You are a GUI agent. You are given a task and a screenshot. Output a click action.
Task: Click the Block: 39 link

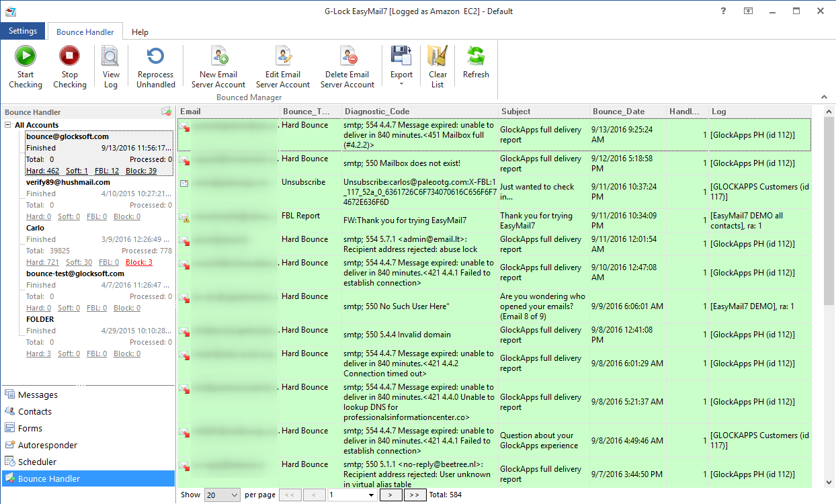point(141,171)
